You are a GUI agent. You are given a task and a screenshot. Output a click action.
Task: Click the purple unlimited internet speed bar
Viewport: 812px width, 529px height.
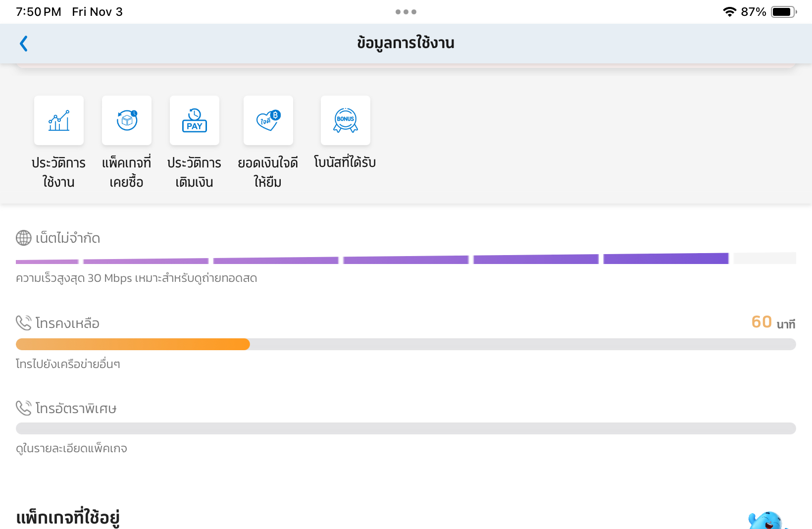406,258
